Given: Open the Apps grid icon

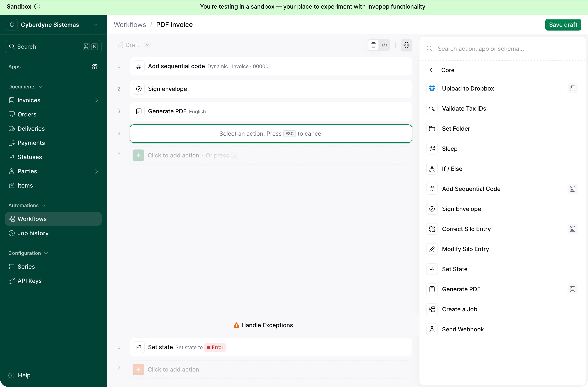Looking at the screenshot, I should pyautogui.click(x=95, y=67).
